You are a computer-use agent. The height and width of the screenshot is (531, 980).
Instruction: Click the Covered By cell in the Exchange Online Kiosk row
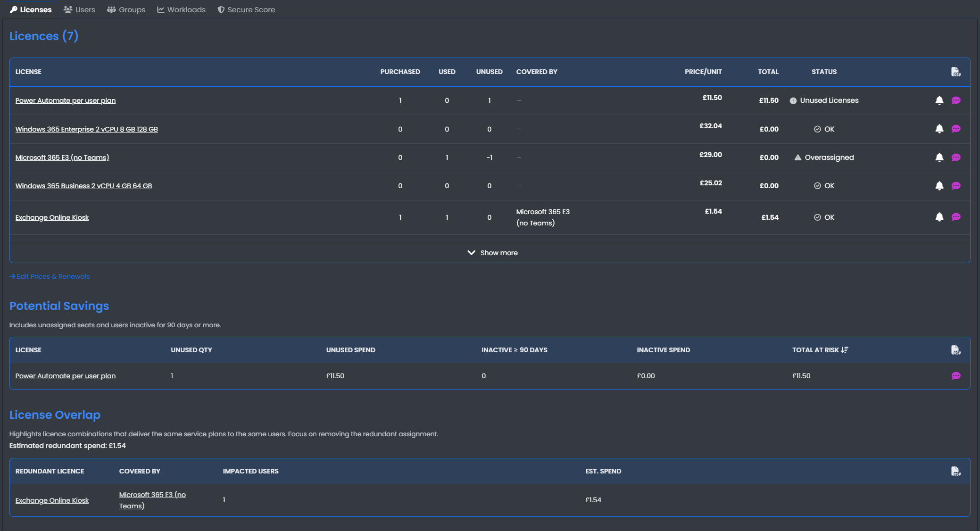tap(543, 217)
